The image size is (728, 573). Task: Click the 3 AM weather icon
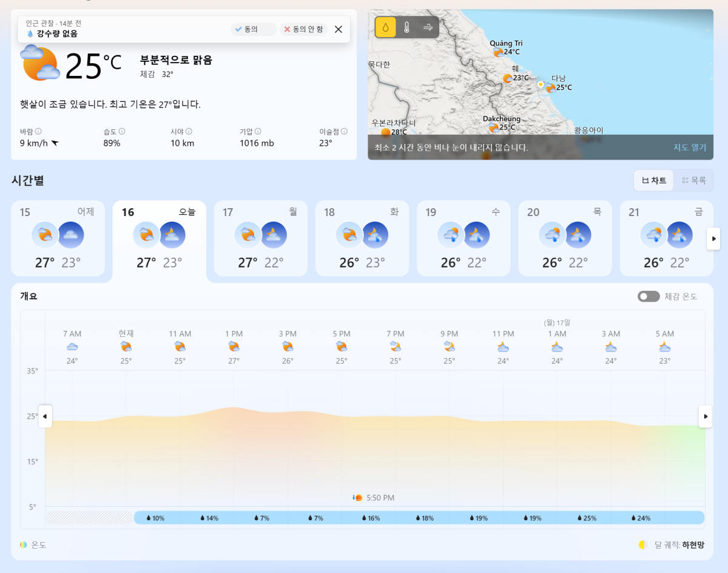click(x=611, y=347)
